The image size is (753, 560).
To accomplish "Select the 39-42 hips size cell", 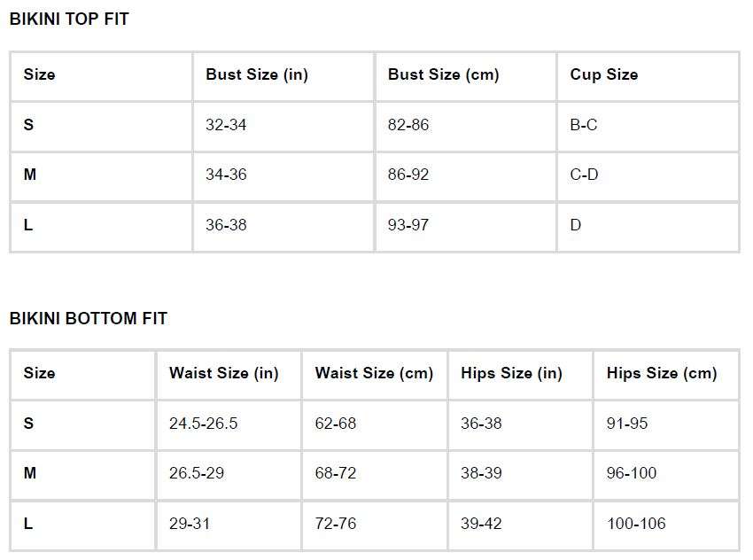I will (481, 524).
